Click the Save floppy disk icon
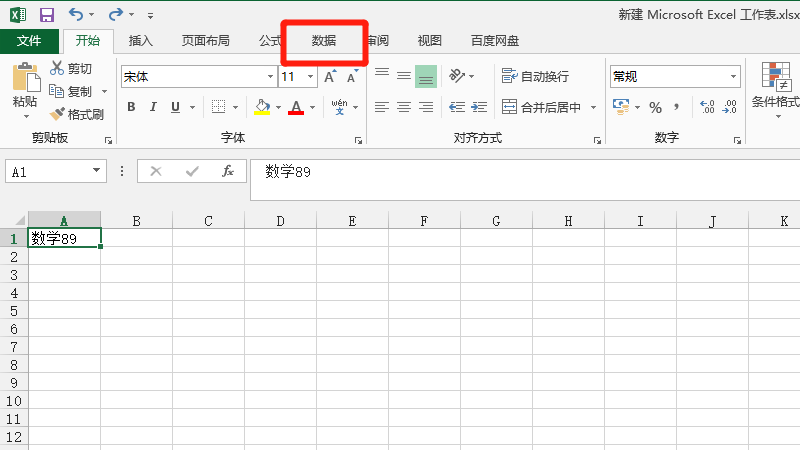Screen dimensions: 800x450 [47, 15]
